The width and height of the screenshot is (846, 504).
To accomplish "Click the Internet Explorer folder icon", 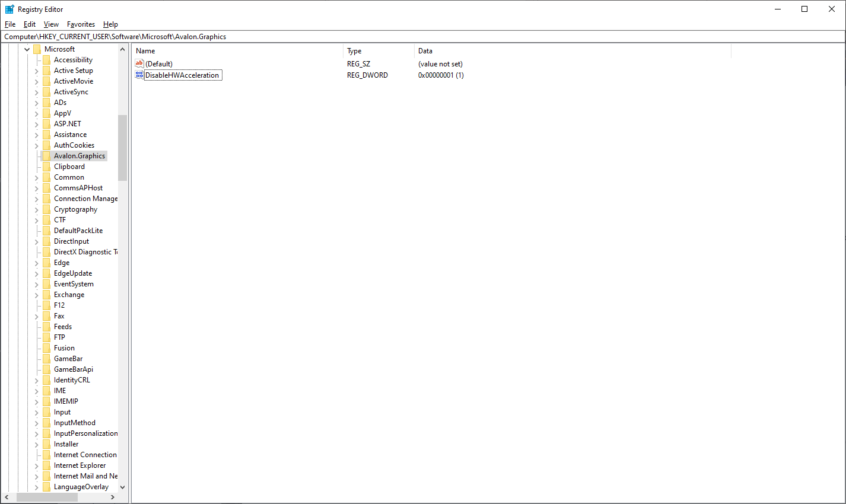I will click(46, 465).
